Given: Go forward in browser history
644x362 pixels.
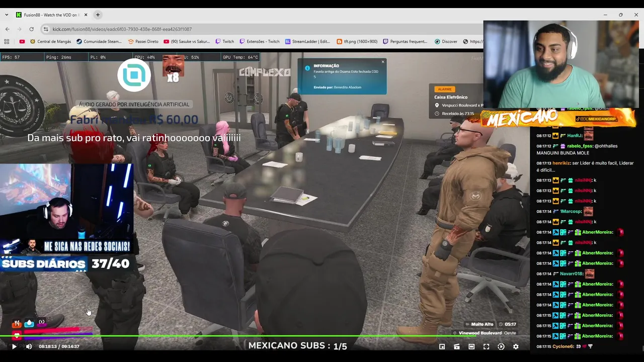Looking at the screenshot, I should [x=19, y=29].
